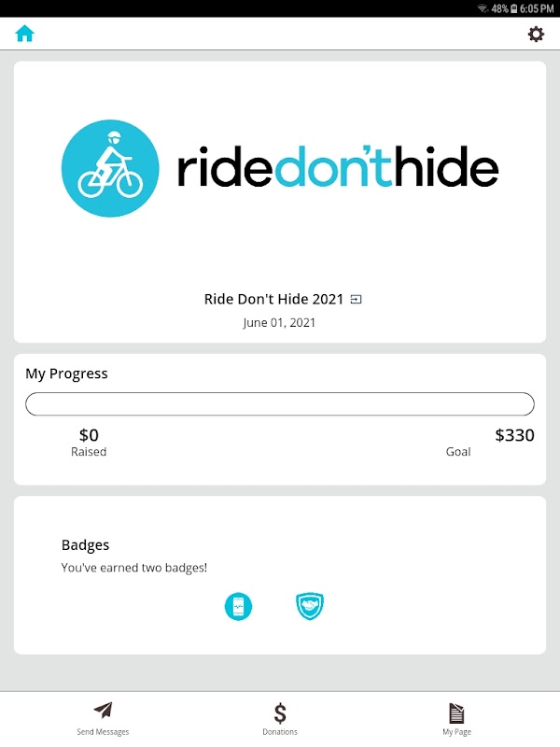The height and width of the screenshot is (747, 560).
Task: Tap the "You've earned two badges!" text
Action: pos(134,568)
